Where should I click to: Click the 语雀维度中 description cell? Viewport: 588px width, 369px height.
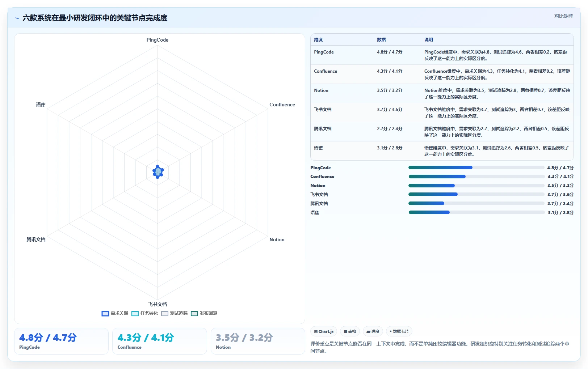click(x=497, y=151)
